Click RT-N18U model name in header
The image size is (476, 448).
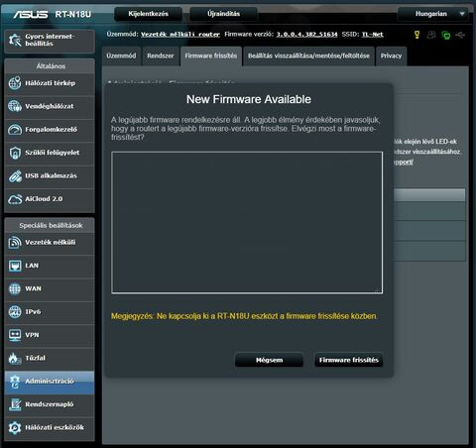point(73,14)
